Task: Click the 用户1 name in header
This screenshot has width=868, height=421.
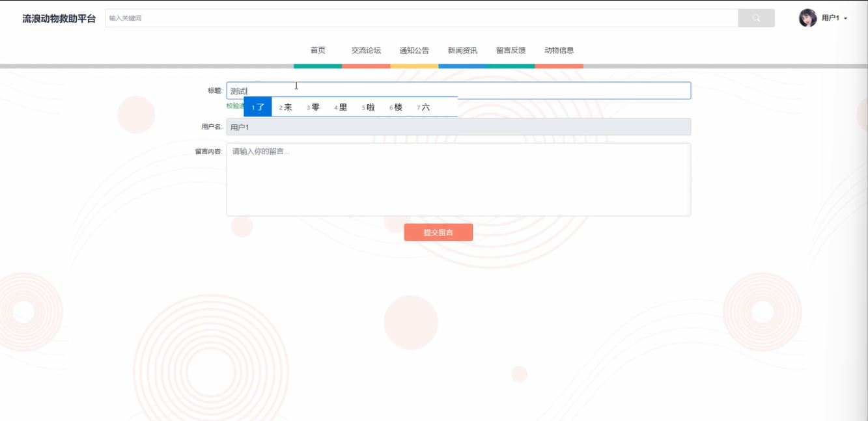Action: coord(830,18)
